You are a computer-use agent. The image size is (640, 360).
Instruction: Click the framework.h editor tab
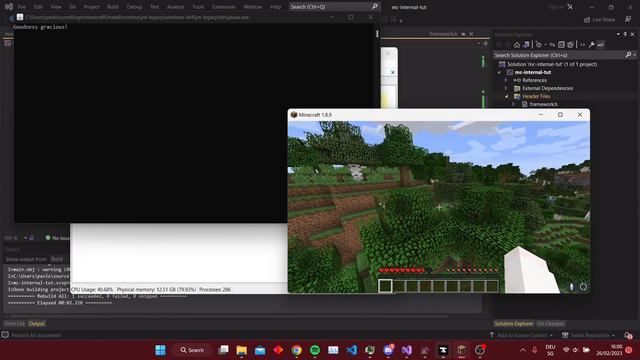tap(443, 34)
